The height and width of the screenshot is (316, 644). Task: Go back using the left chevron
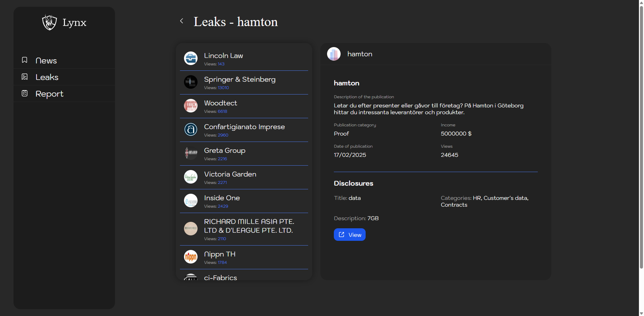tap(182, 21)
